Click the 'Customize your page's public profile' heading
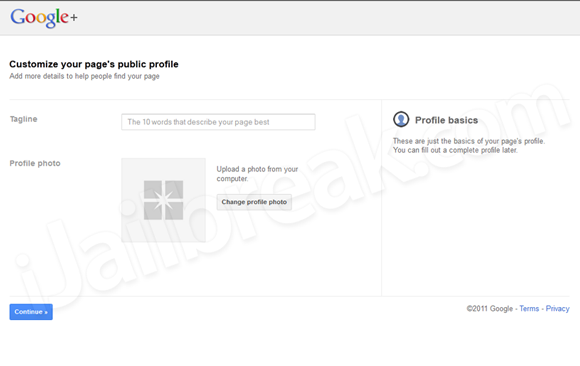This screenshot has width=580, height=366. coord(94,64)
